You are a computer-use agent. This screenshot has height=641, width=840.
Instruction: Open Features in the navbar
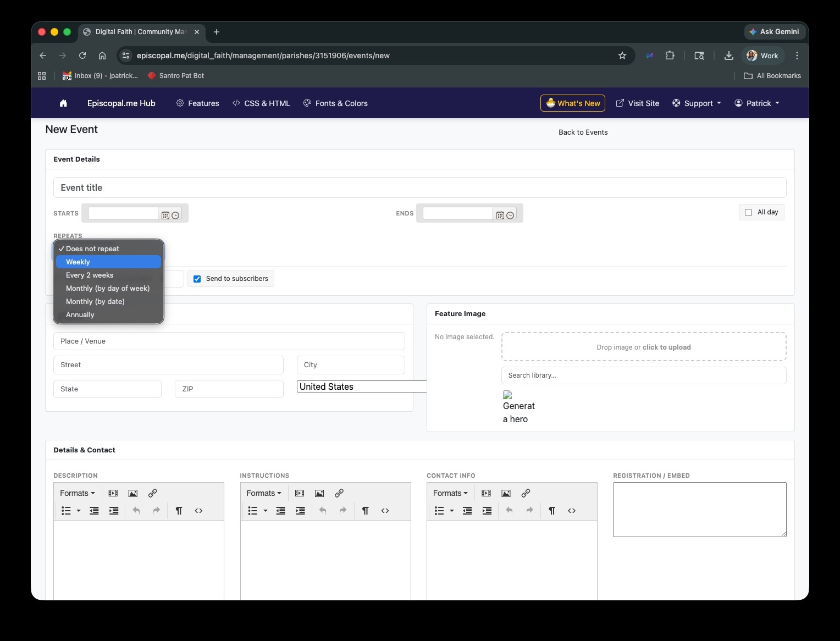(x=197, y=103)
